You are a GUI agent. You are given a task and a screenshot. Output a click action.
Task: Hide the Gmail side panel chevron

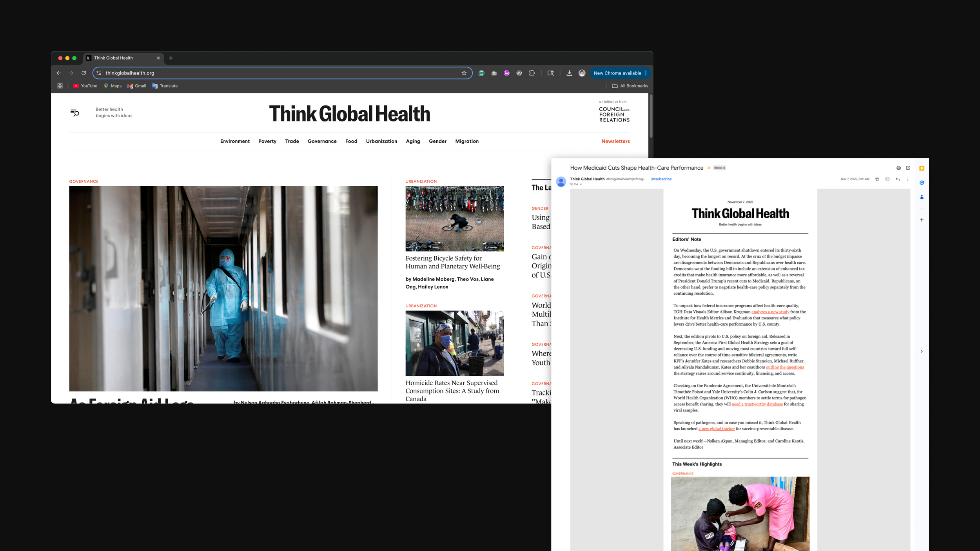[922, 351]
